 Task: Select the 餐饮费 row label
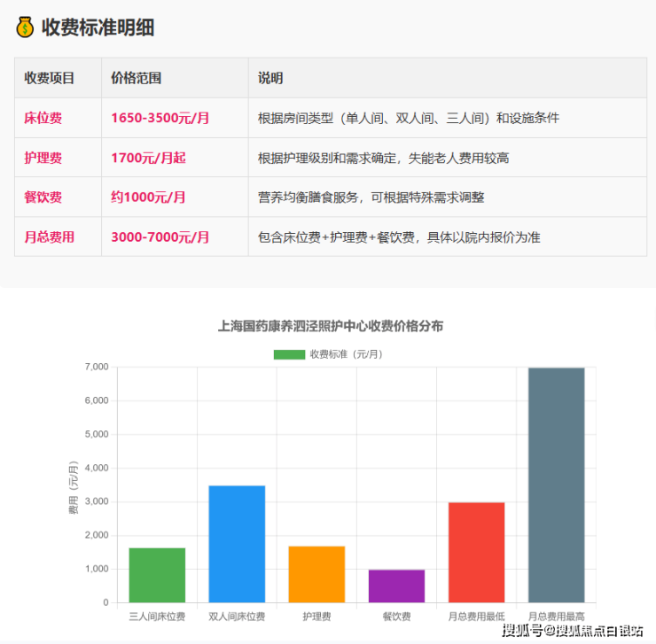pos(43,197)
